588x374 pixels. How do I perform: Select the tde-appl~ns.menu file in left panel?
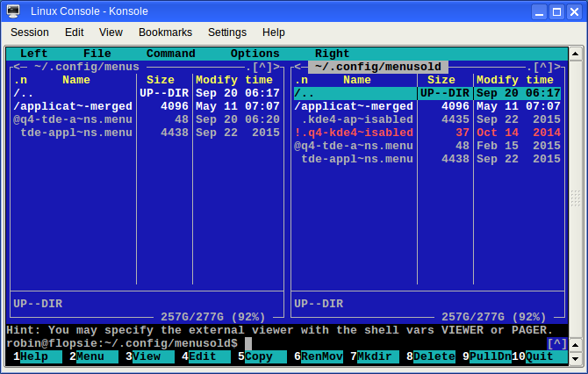pyautogui.click(x=75, y=133)
